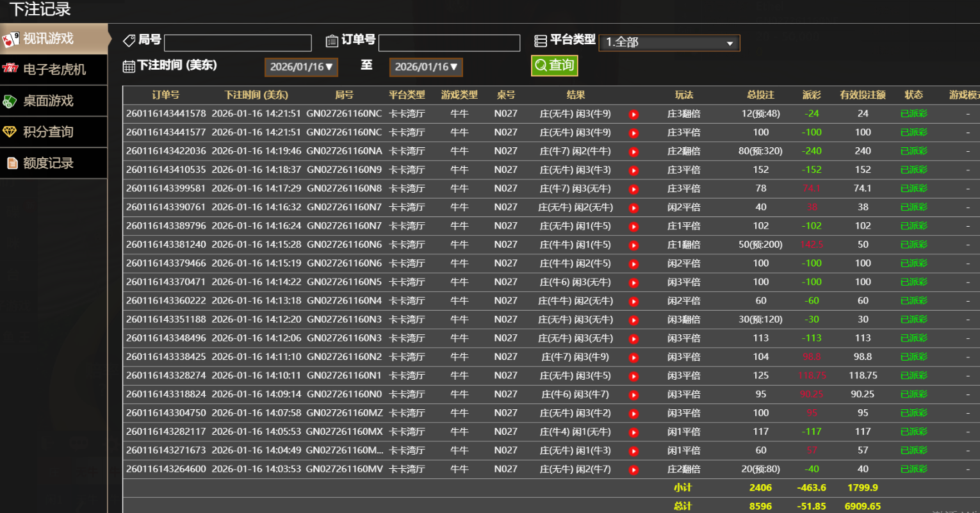Click the dice icon beside 桌面游戏
This screenshot has width=980, height=513.
click(x=10, y=101)
